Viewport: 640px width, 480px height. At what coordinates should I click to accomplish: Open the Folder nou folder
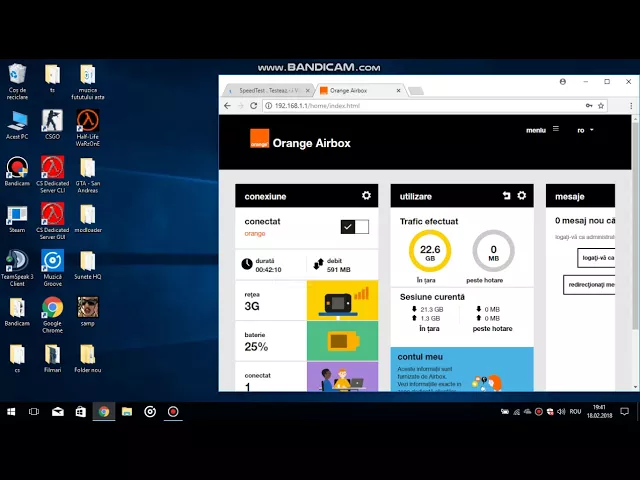pos(88,358)
